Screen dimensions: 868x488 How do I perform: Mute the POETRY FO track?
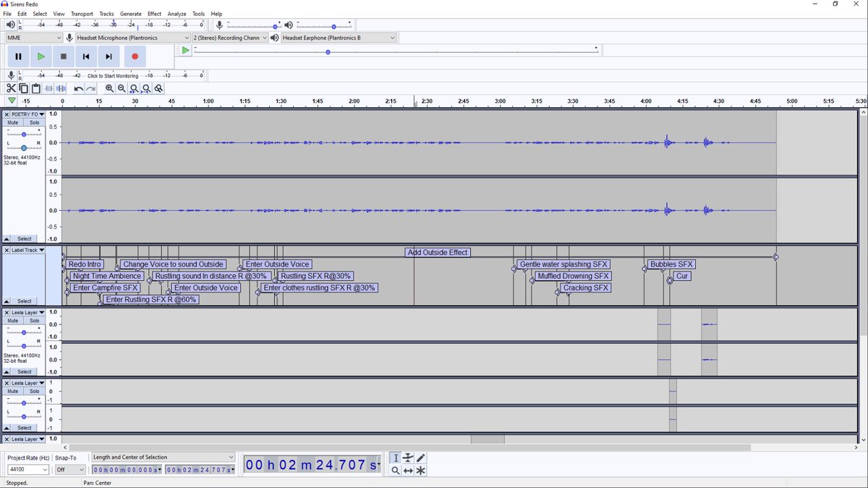(x=13, y=122)
